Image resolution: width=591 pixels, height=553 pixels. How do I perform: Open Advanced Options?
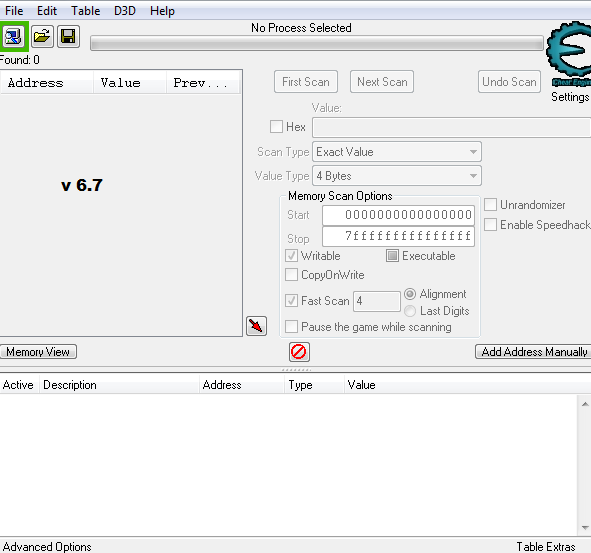click(x=47, y=547)
